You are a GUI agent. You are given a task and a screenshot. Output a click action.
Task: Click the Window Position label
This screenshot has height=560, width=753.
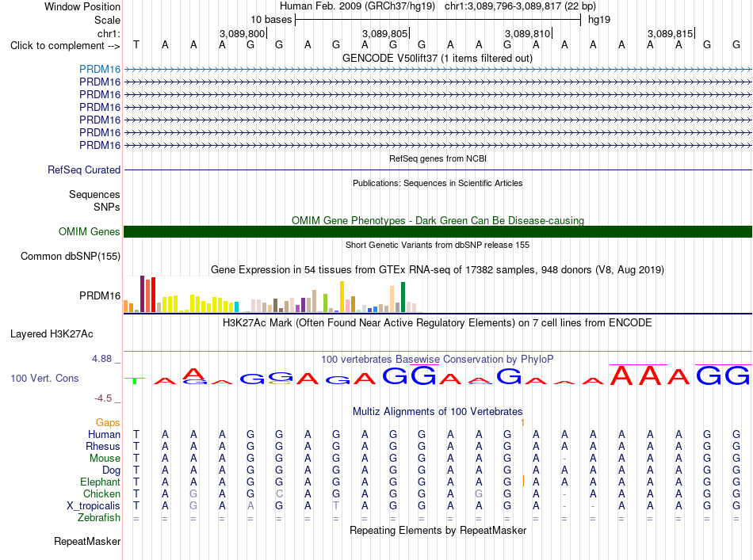82,6
